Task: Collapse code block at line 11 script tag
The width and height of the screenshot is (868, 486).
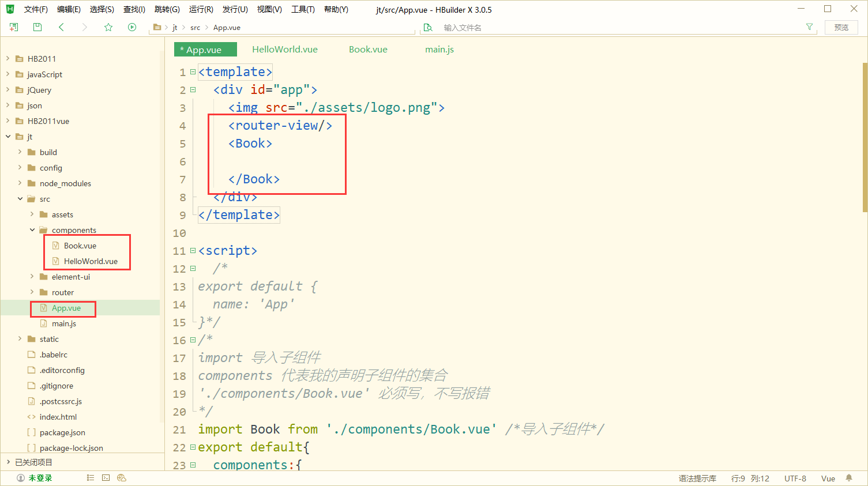Action: click(191, 250)
